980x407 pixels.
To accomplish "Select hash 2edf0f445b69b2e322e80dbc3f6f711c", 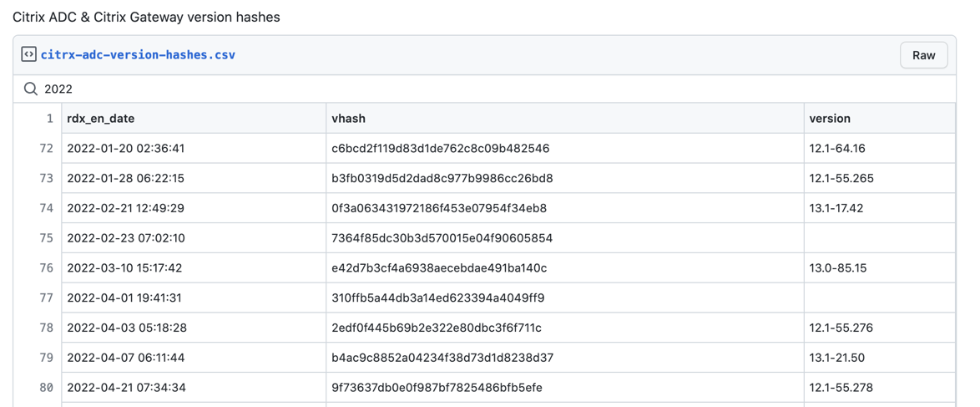I will click(x=437, y=328).
